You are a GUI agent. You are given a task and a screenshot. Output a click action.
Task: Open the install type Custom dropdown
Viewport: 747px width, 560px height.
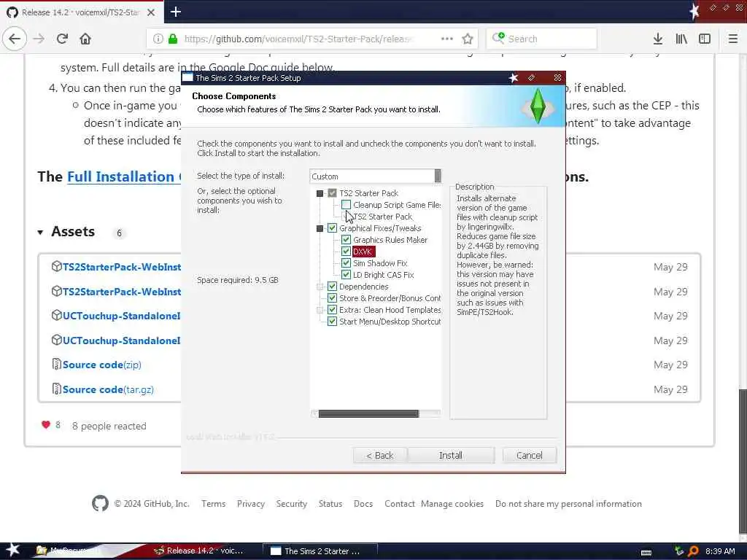pyautogui.click(x=376, y=176)
